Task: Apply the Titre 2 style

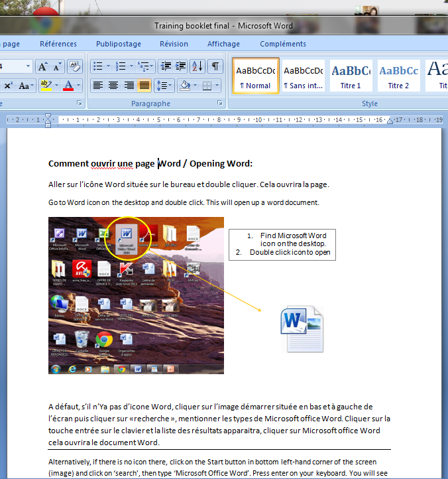Action: coord(398,76)
